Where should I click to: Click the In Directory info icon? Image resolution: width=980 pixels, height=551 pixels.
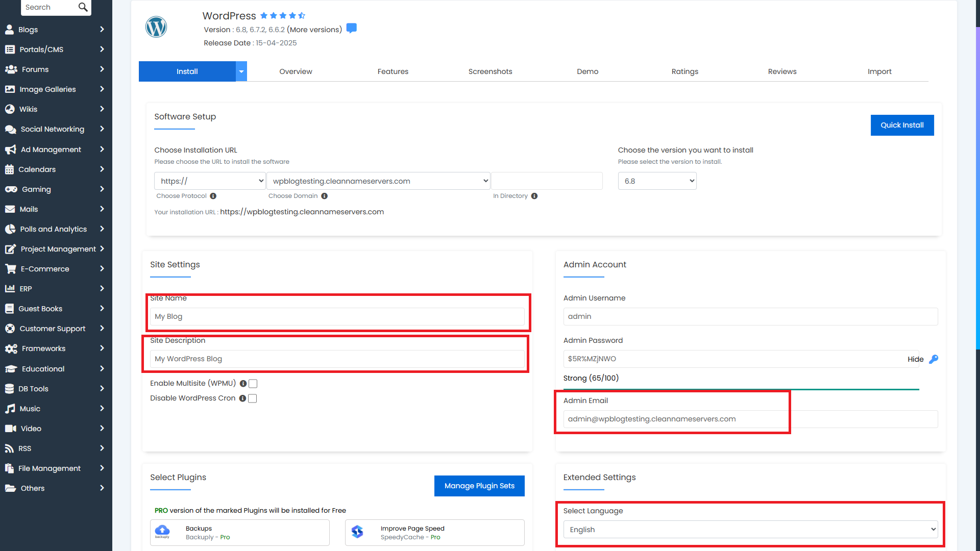pos(534,196)
